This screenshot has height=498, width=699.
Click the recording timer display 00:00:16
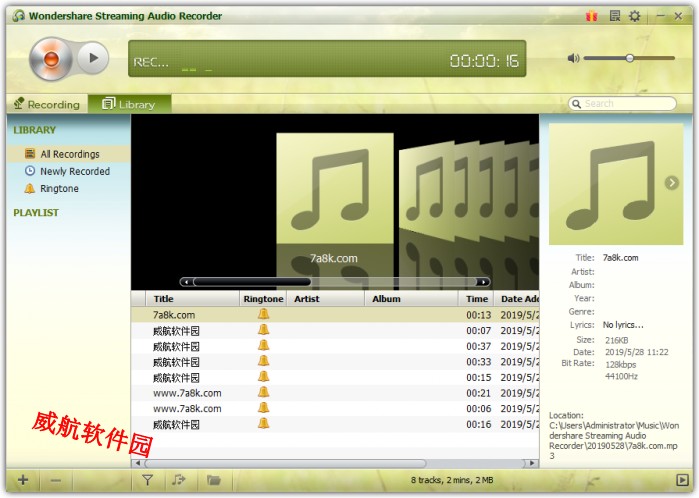[x=484, y=61]
